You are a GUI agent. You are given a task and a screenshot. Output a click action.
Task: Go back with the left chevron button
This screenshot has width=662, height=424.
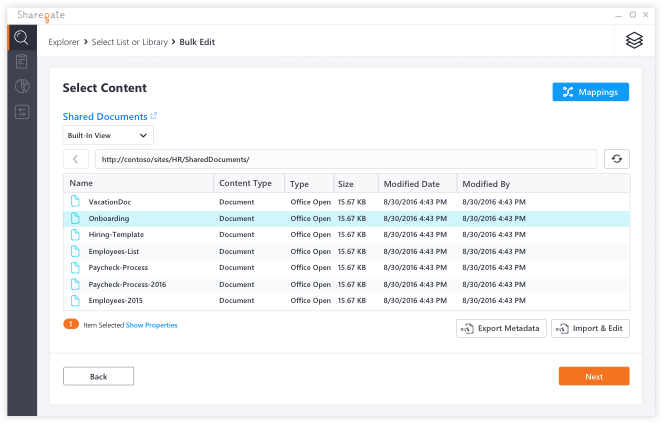[x=76, y=159]
